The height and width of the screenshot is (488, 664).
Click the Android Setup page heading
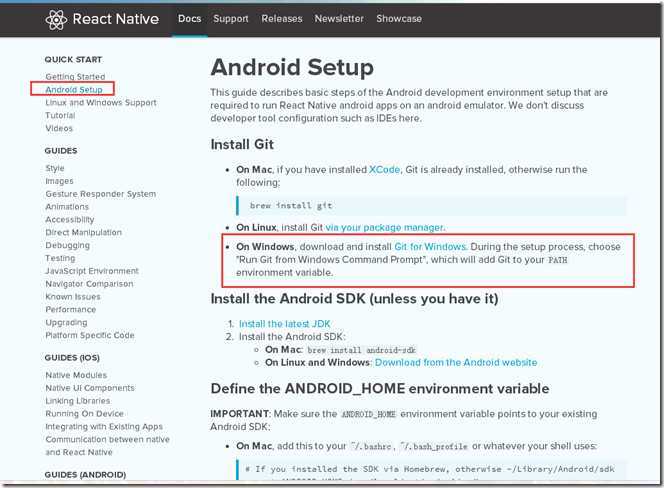(x=292, y=67)
